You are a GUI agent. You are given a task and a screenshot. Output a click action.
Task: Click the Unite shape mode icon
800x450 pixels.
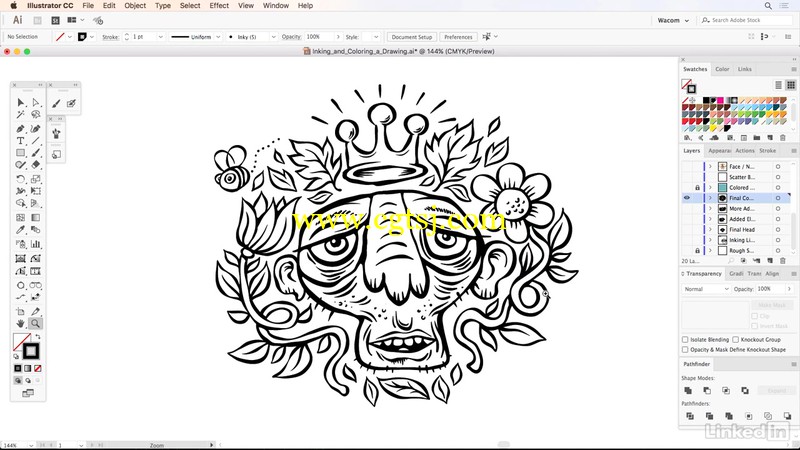click(688, 390)
